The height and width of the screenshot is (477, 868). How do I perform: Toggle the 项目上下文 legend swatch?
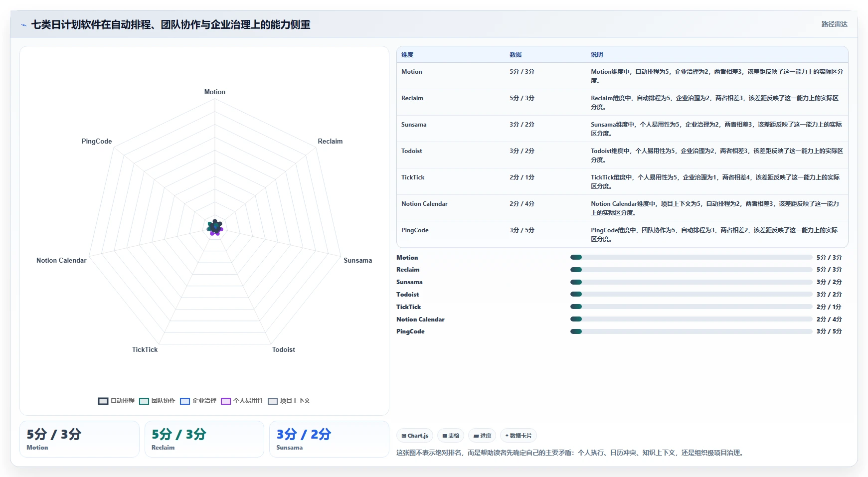click(273, 401)
